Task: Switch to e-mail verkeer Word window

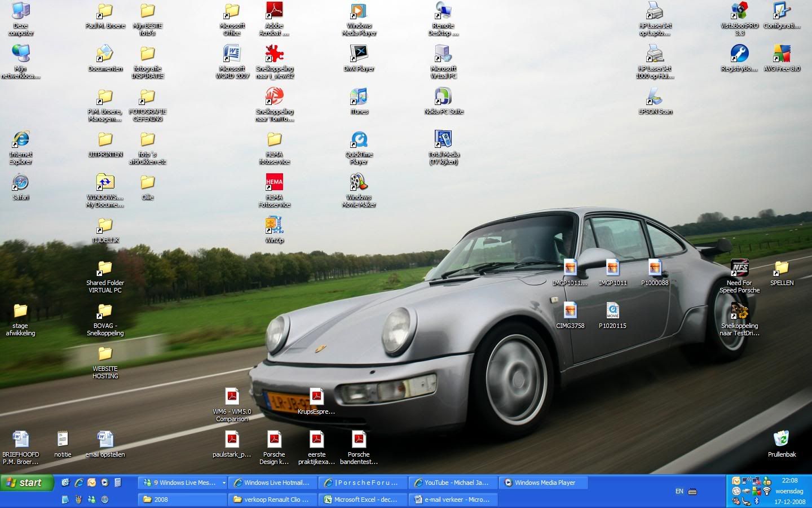Action: pos(453,499)
